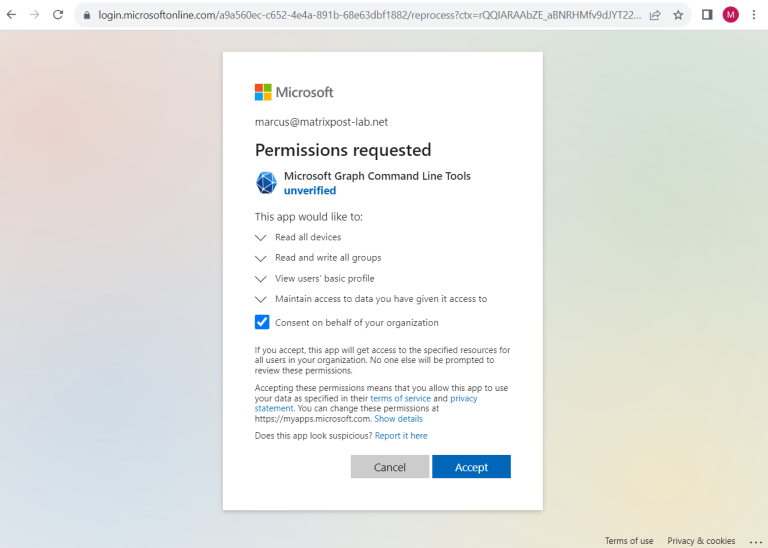The width and height of the screenshot is (768, 548).
Task: Expand the Read all devices permission
Action: tap(261, 238)
